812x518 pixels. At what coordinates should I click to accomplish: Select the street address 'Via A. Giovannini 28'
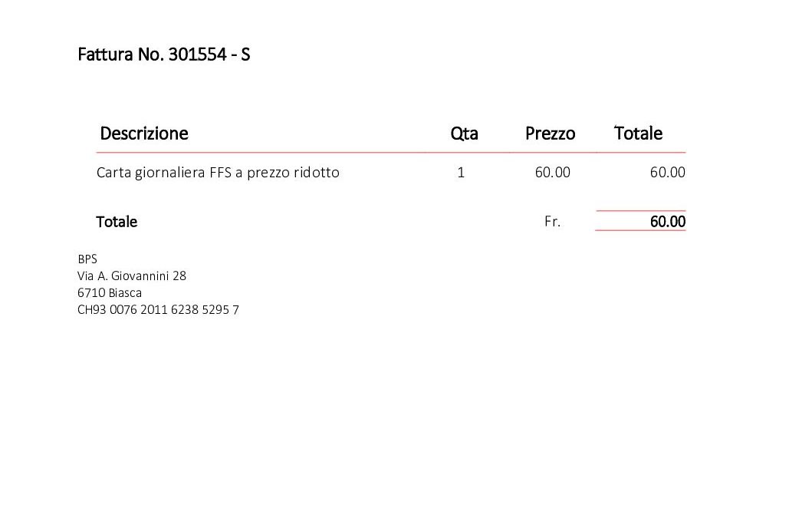pyautogui.click(x=132, y=275)
